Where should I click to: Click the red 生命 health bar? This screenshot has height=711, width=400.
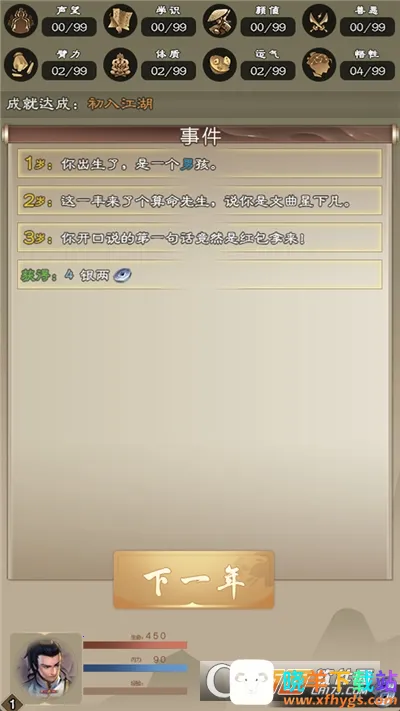tap(135, 645)
